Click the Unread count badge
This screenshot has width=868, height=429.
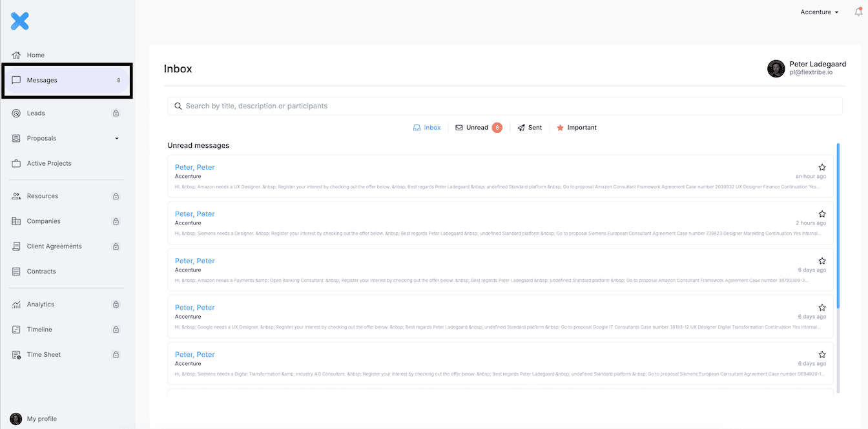pyautogui.click(x=497, y=128)
